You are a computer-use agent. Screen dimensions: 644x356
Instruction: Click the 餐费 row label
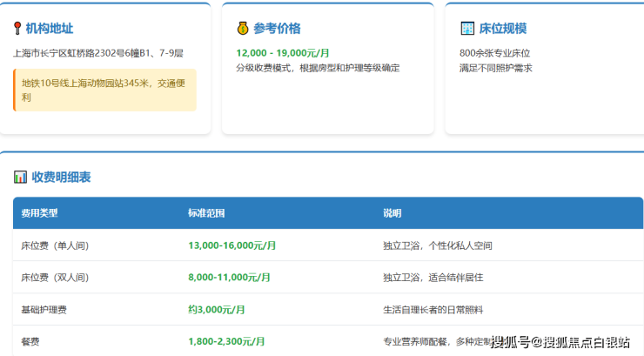[30, 341]
